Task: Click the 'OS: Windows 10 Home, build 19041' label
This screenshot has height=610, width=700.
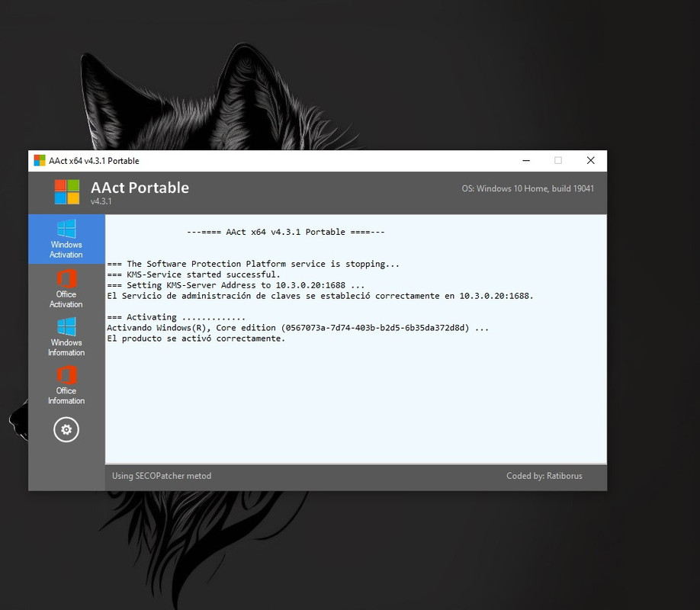Action: tap(528, 188)
